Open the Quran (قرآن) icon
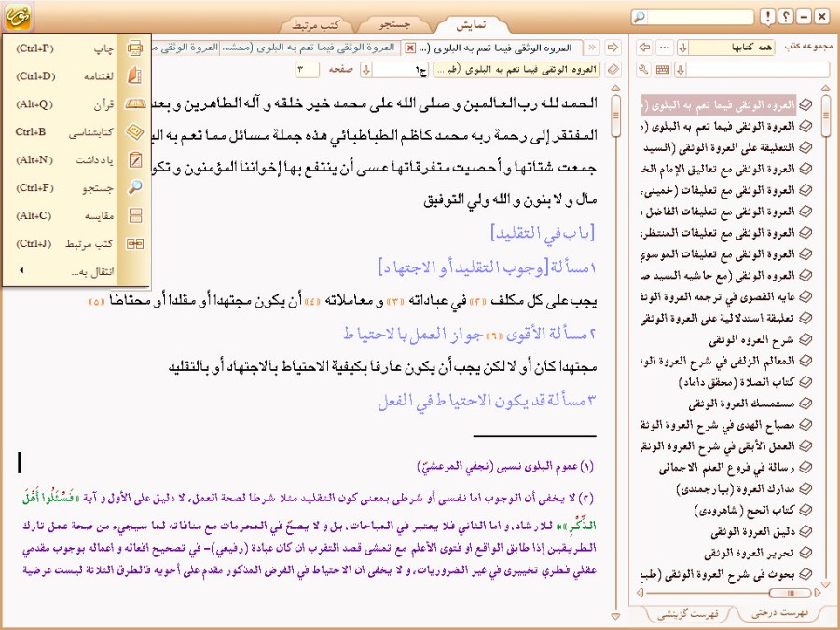840x630 pixels. [135, 104]
